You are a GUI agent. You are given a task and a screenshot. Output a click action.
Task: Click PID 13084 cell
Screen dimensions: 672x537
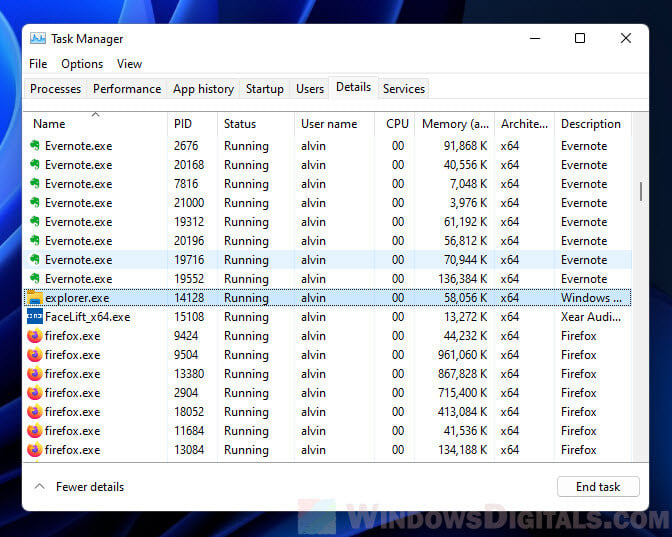[x=189, y=450]
